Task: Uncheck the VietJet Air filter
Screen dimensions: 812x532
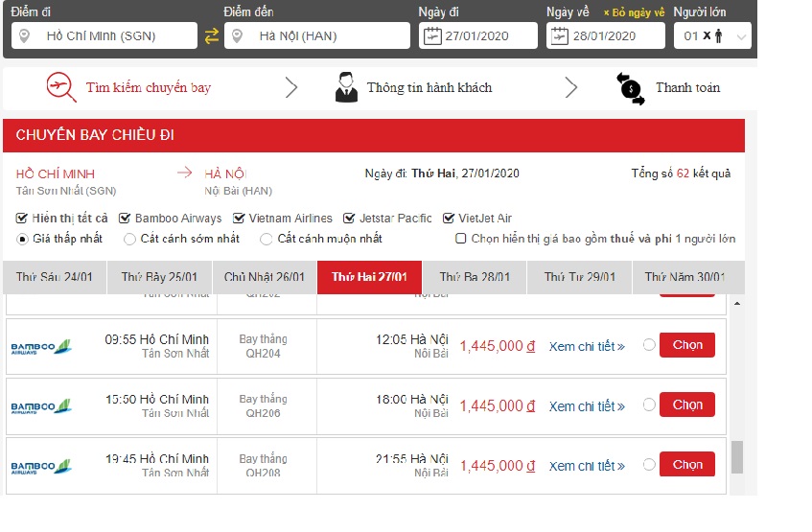Action: tap(449, 219)
